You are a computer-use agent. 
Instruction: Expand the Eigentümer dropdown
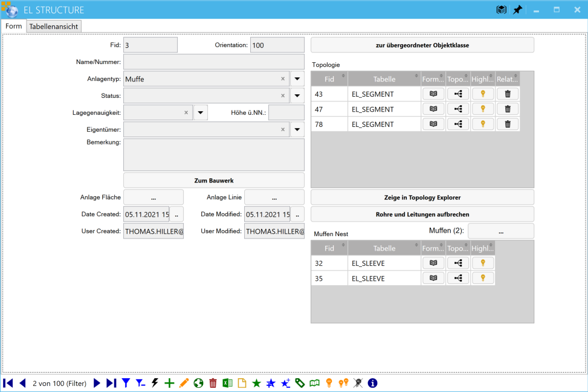[297, 129]
